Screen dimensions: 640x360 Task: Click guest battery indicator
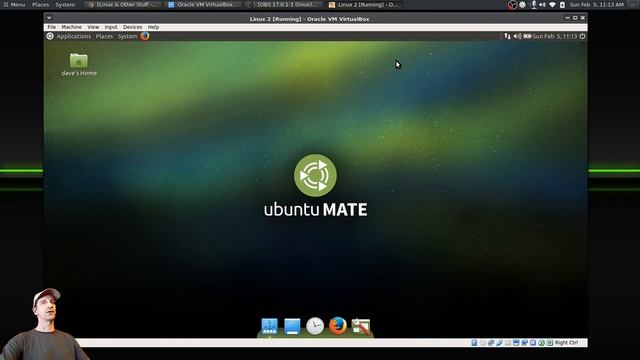527,36
